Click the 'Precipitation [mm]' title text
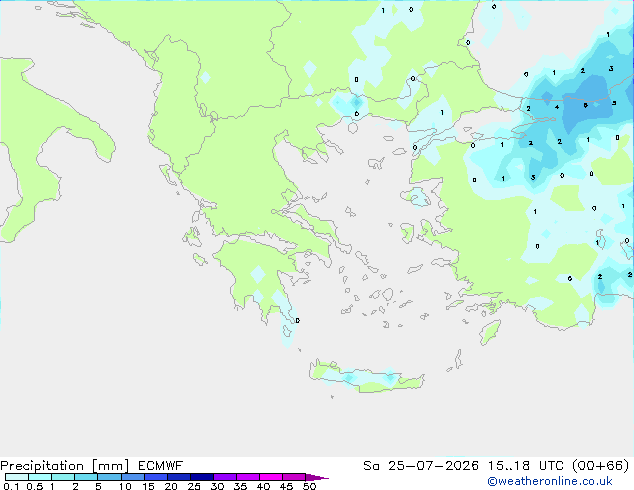 64,466
